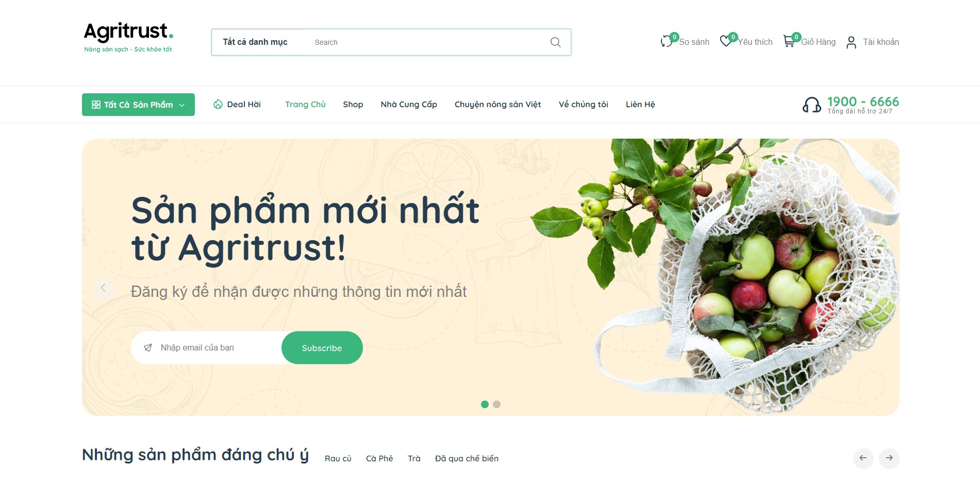The width and height of the screenshot is (980, 484).
Task: Show previous banner slide using left chevron
Action: (x=103, y=288)
